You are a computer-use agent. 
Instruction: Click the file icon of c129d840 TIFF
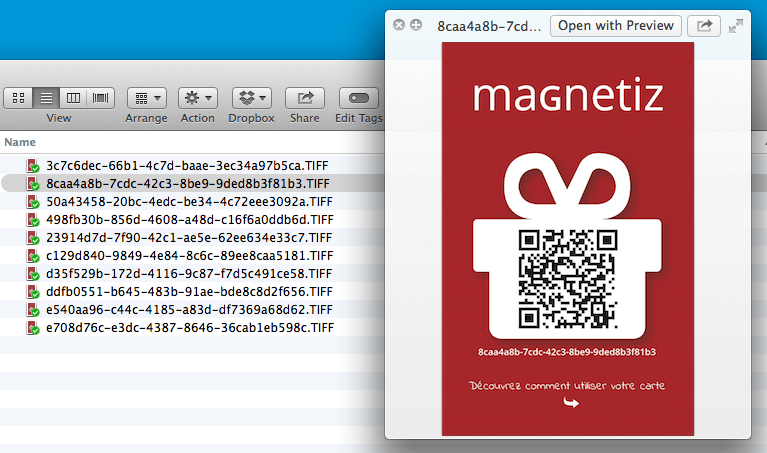point(33,256)
